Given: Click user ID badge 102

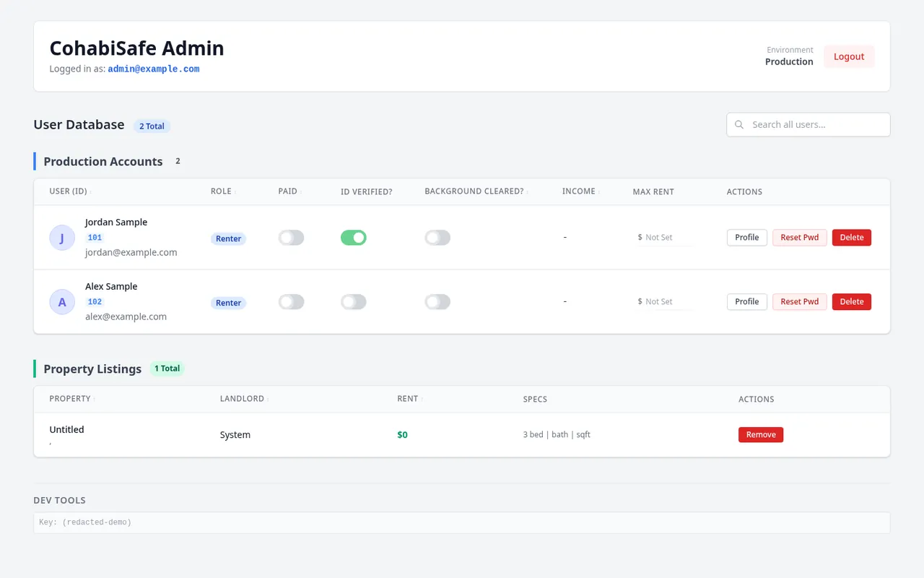Looking at the screenshot, I should click(95, 302).
